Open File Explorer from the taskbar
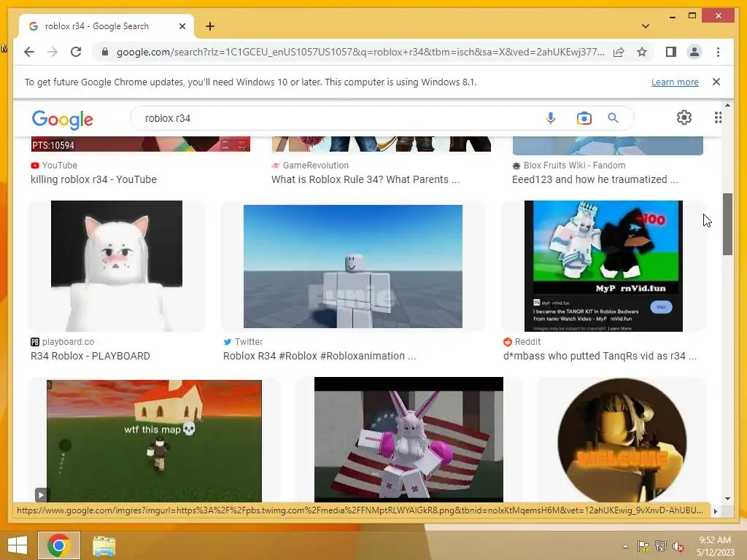 pyautogui.click(x=104, y=546)
